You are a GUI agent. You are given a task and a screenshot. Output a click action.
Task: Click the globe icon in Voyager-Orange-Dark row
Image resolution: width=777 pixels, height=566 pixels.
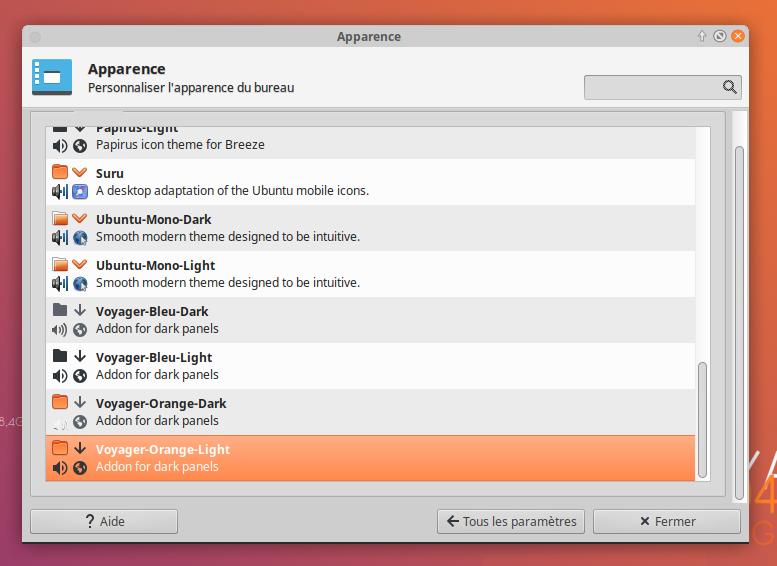click(80, 422)
